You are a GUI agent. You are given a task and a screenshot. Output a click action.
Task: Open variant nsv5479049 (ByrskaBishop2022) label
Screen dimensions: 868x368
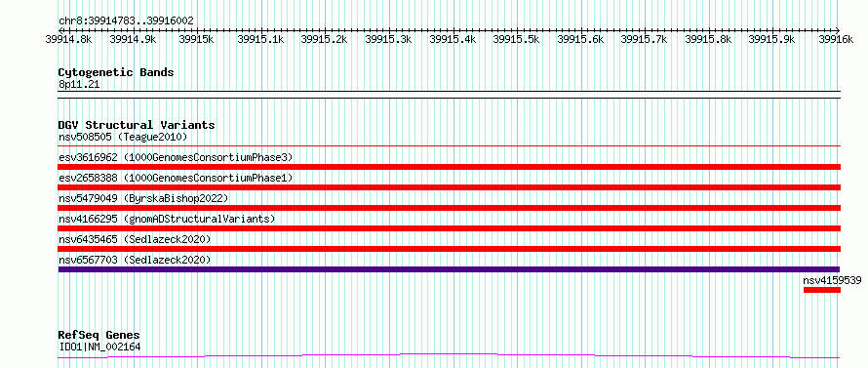[x=143, y=198]
